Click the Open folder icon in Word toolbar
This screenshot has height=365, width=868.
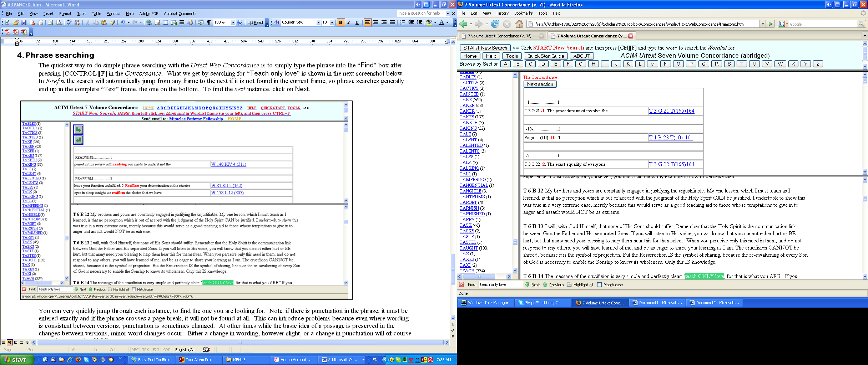pos(15,22)
